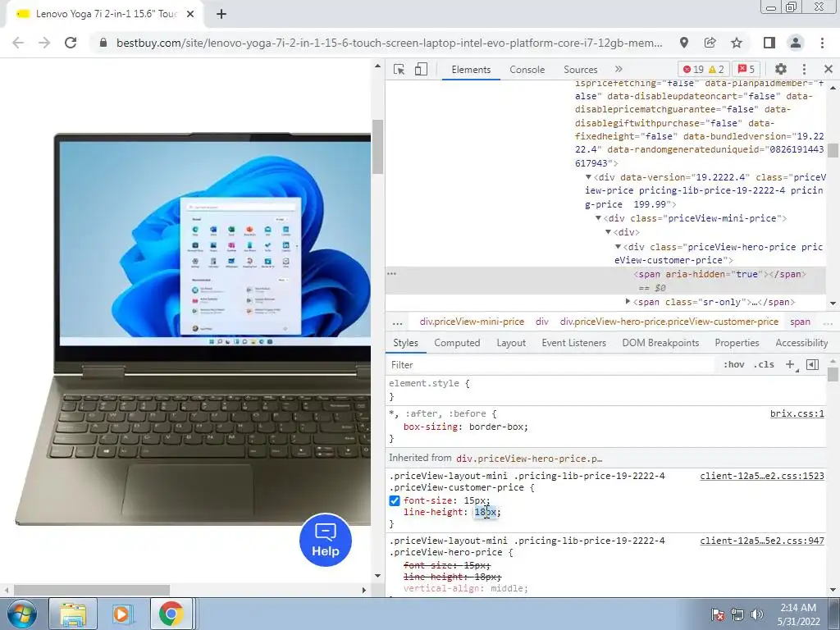Image resolution: width=840 pixels, height=630 pixels.
Task: Toggle the .cls classes button
Action: 764,365
